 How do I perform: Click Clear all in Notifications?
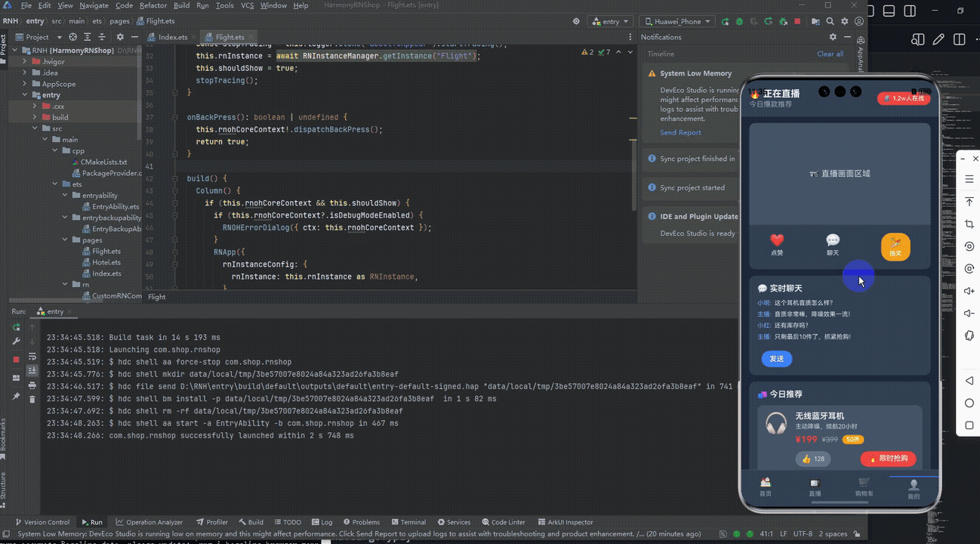pyautogui.click(x=830, y=54)
